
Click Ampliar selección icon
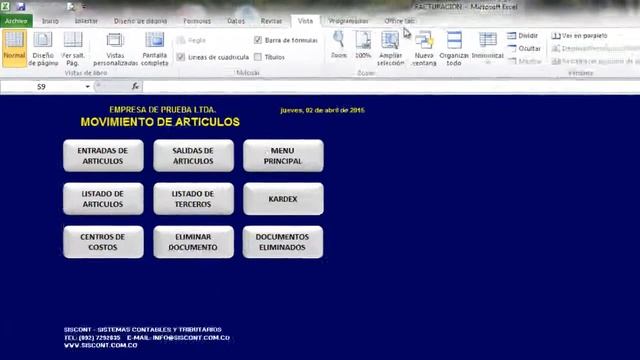(390, 48)
